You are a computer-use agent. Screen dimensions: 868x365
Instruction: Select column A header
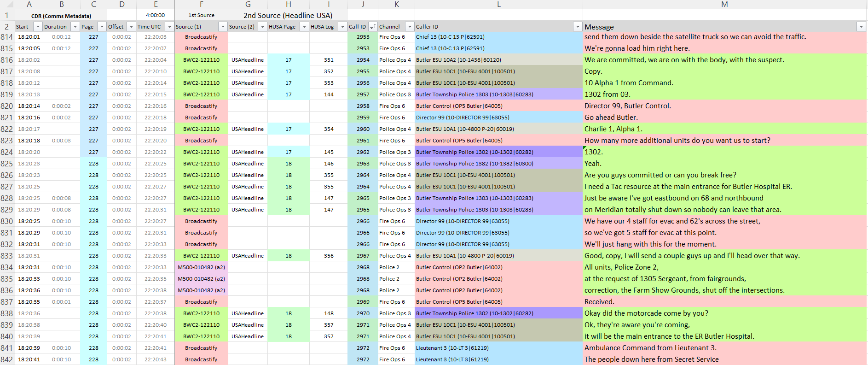[29, 5]
